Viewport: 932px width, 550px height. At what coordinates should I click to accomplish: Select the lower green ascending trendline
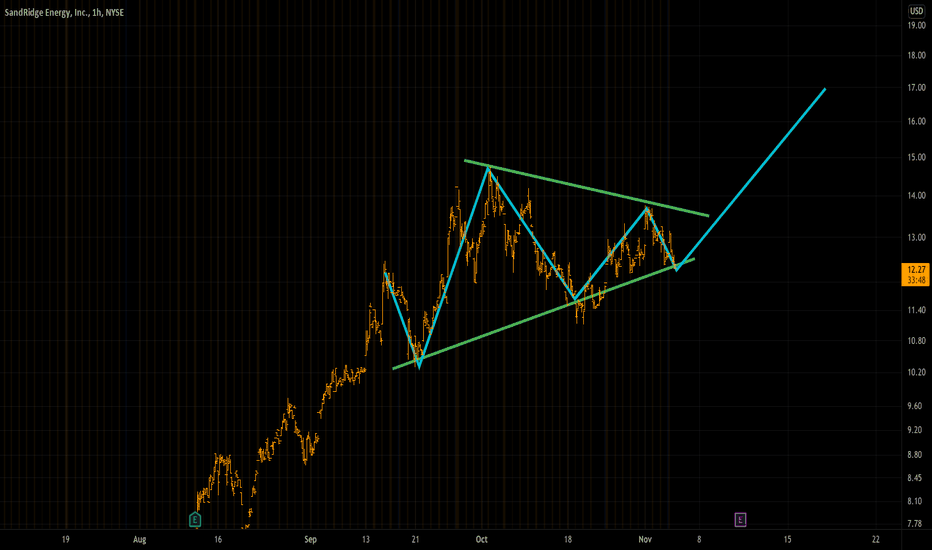543,314
